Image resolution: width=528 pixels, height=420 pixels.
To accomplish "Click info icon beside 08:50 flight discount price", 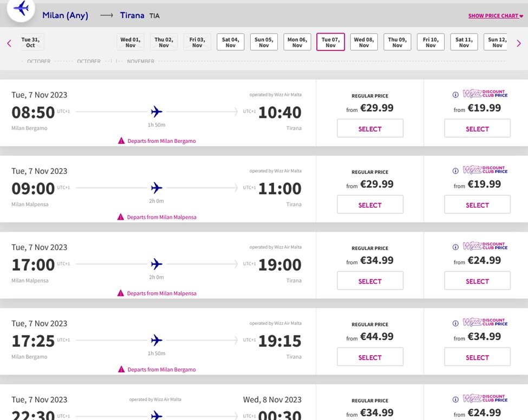I will click(455, 95).
